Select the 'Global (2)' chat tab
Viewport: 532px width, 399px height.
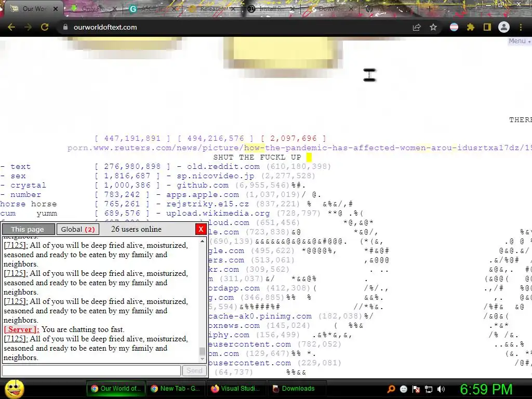coord(78,229)
